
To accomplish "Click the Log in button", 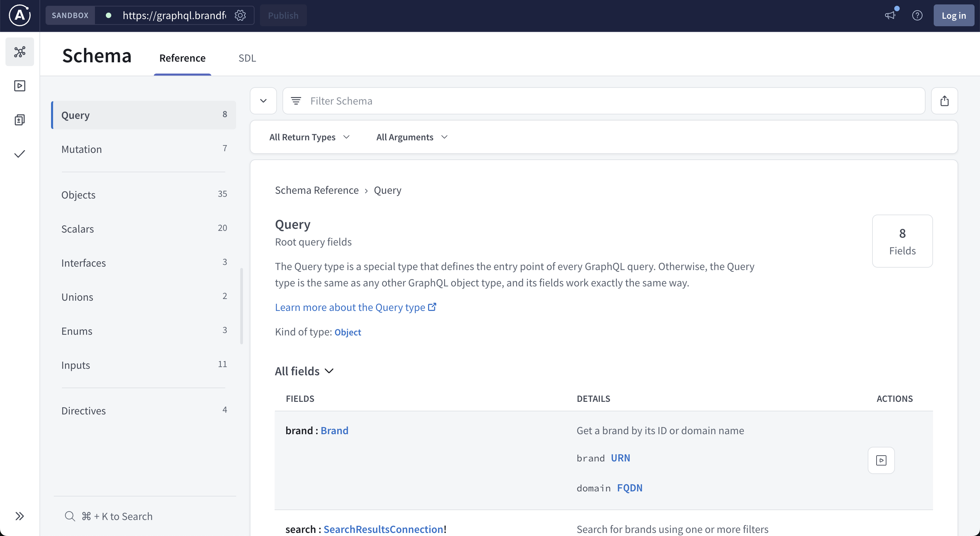I will click(x=953, y=16).
